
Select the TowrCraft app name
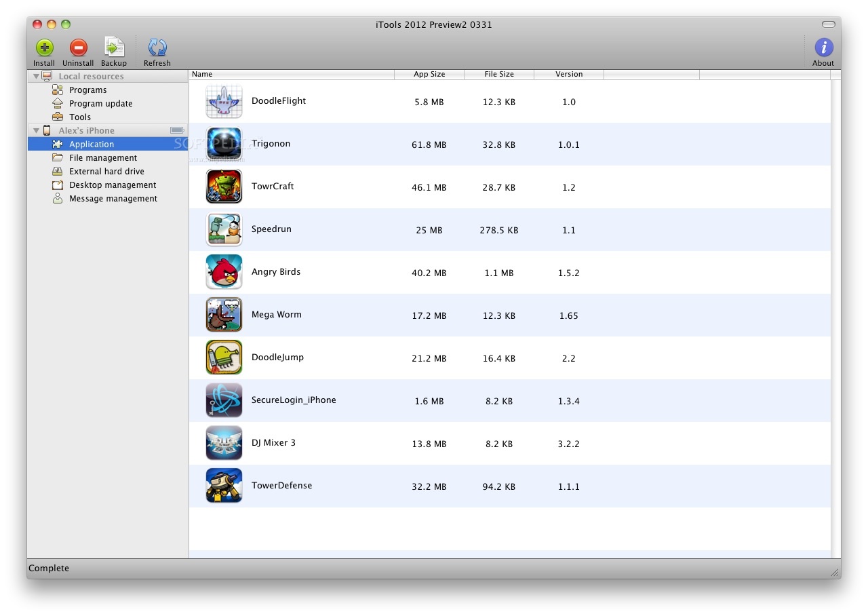coord(273,186)
